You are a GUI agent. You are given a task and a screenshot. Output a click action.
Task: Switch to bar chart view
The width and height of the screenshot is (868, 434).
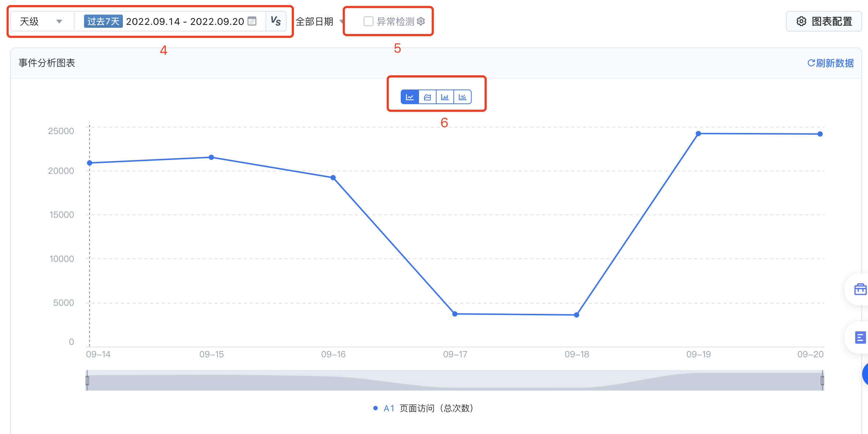point(445,97)
